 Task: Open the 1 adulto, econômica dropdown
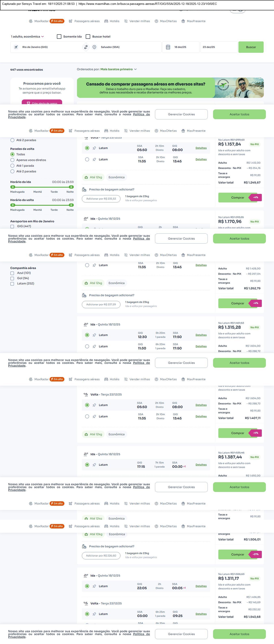point(27,37)
